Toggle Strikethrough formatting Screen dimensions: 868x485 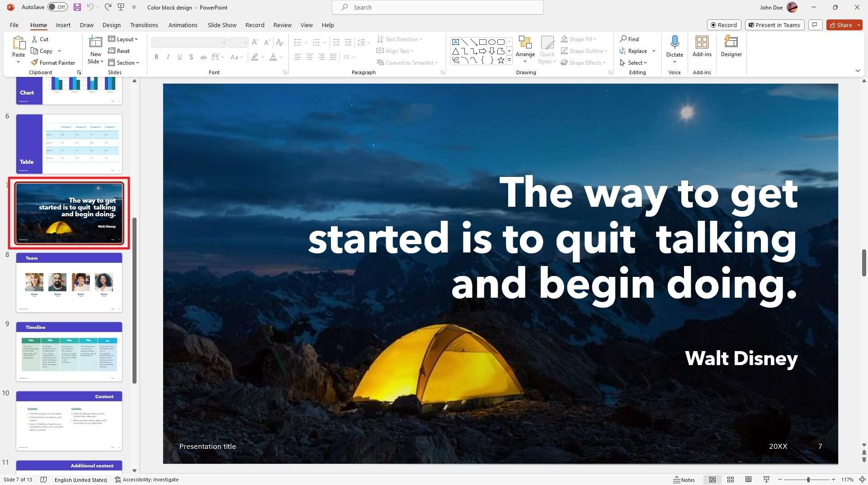coord(203,57)
